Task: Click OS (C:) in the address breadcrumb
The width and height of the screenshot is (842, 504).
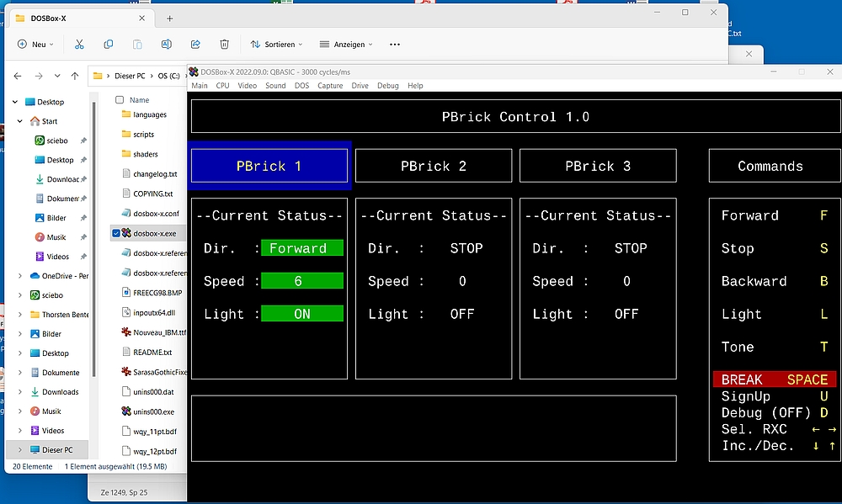Action: point(168,76)
